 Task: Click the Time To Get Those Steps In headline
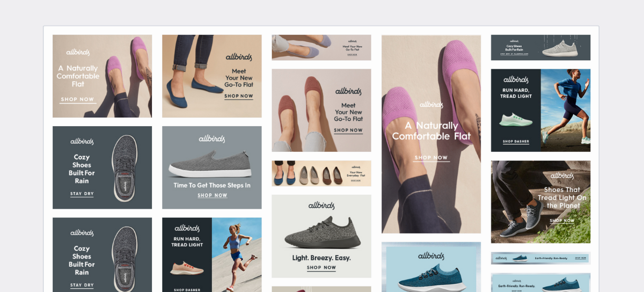212,185
